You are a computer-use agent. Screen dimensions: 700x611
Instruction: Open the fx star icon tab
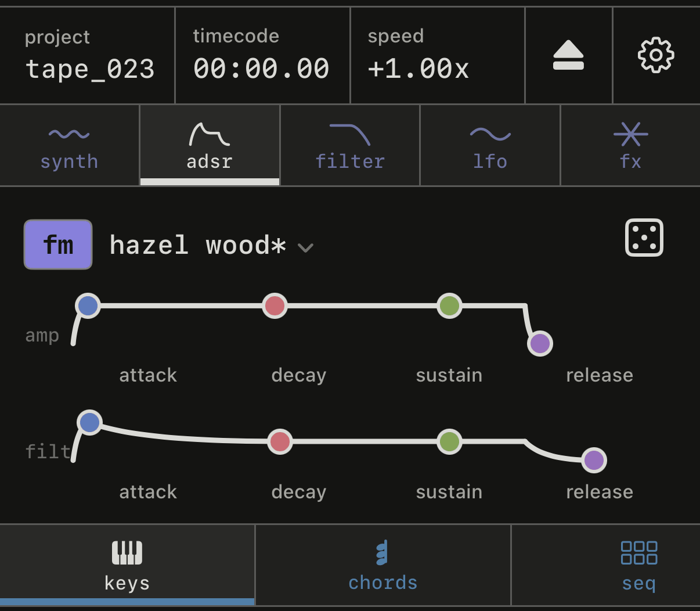[x=631, y=134]
